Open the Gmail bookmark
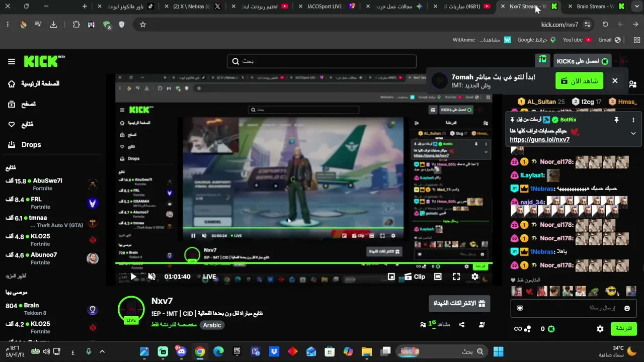Viewport: 644px width, 362px height. pos(609,40)
